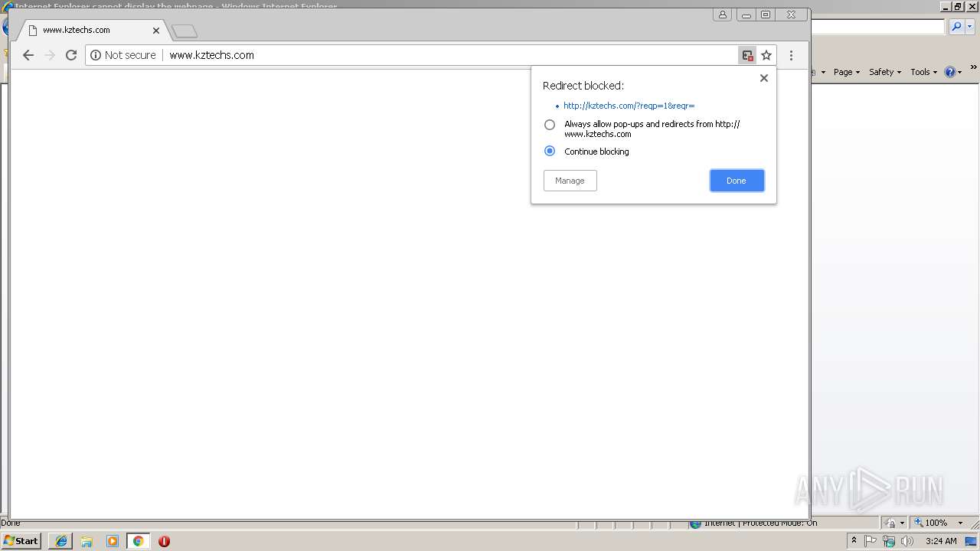Bookmark this page with the star
Screen dimensions: 980x551
766,55
